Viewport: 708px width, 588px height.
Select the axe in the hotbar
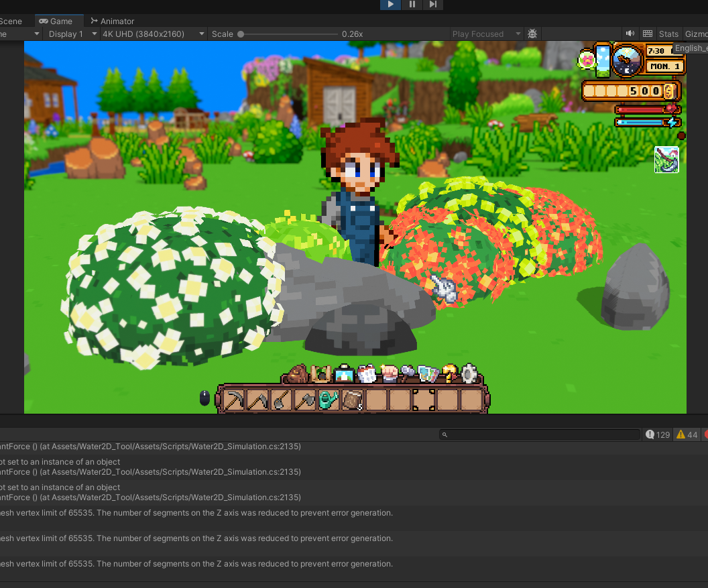[305, 400]
